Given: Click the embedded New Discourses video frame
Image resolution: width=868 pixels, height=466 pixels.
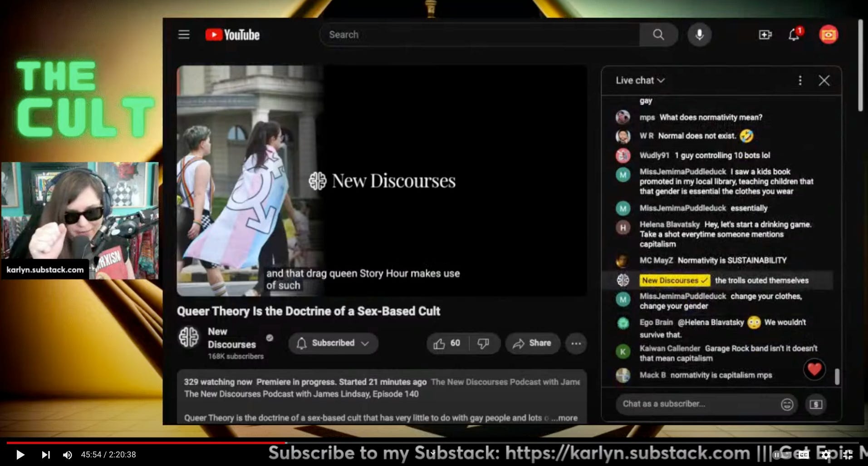Looking at the screenshot, I should [x=382, y=181].
